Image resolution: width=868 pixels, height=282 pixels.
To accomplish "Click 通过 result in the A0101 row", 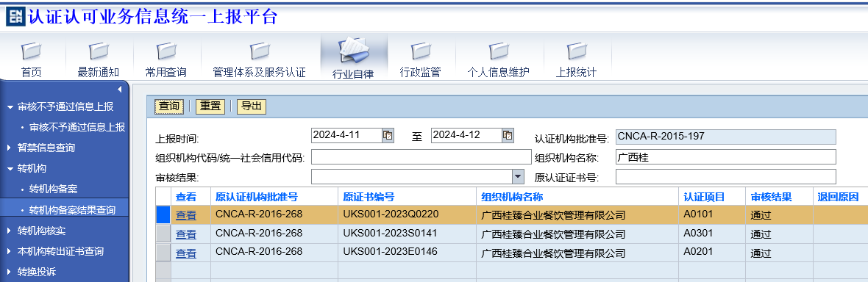I will (x=761, y=216).
